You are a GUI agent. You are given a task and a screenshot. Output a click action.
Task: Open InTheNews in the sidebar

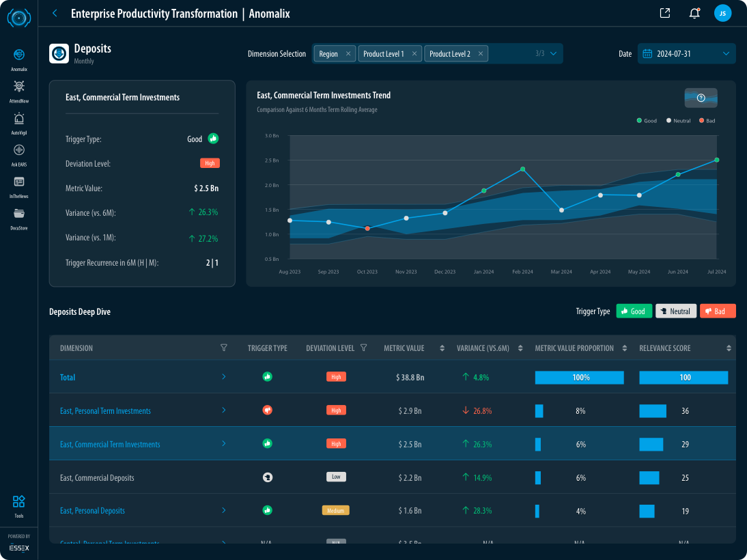click(19, 182)
